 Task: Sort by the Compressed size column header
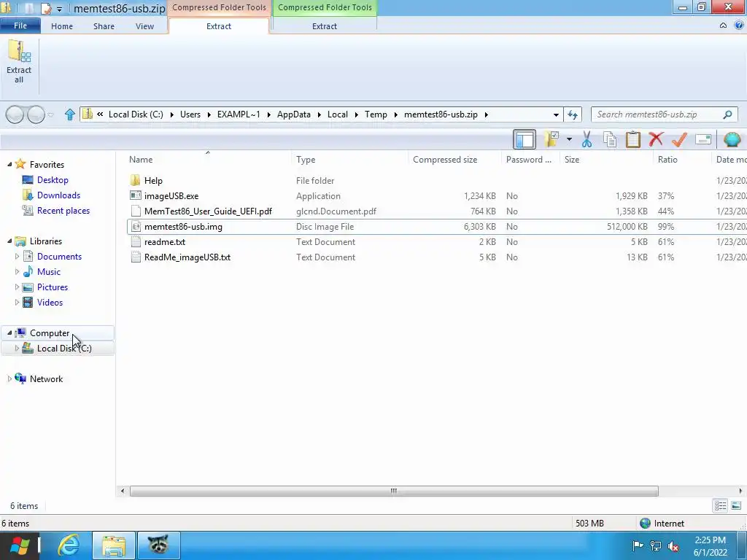pos(445,160)
